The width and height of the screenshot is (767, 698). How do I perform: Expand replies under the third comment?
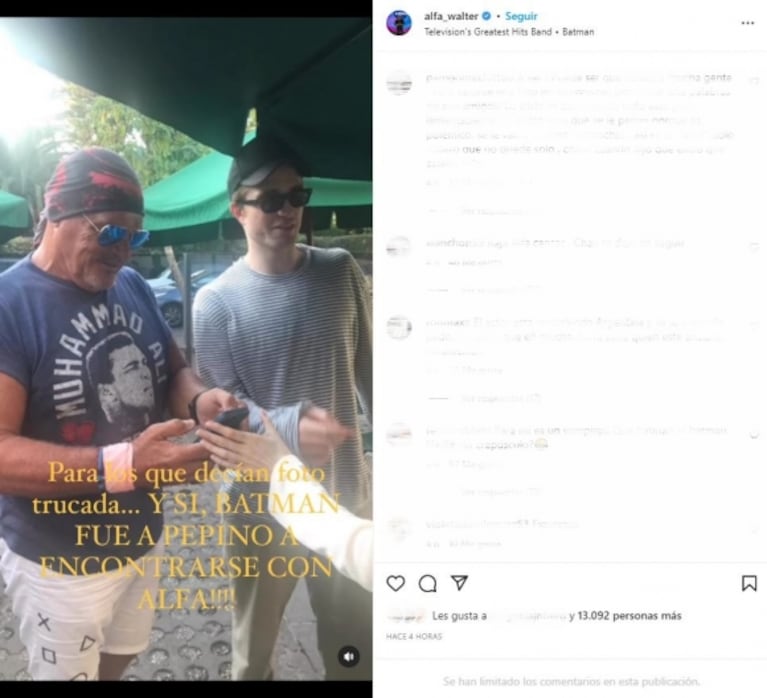click(x=499, y=398)
